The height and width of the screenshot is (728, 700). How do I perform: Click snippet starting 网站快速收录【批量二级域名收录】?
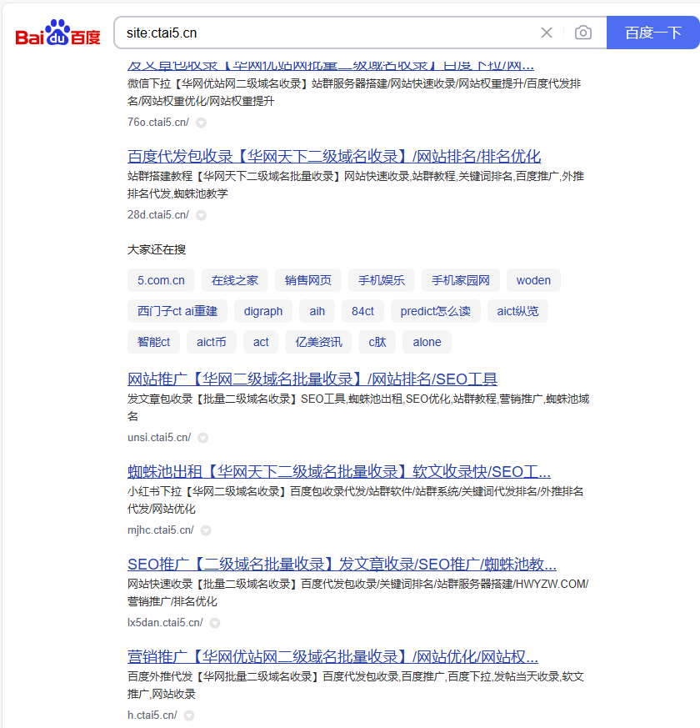click(x=358, y=592)
